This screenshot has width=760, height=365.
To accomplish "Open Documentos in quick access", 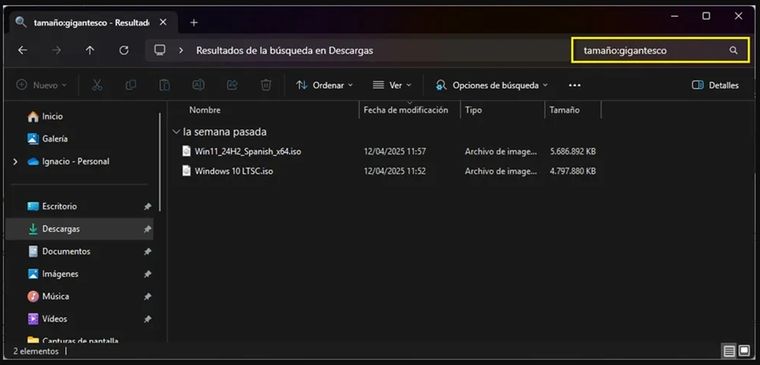I will (x=66, y=252).
